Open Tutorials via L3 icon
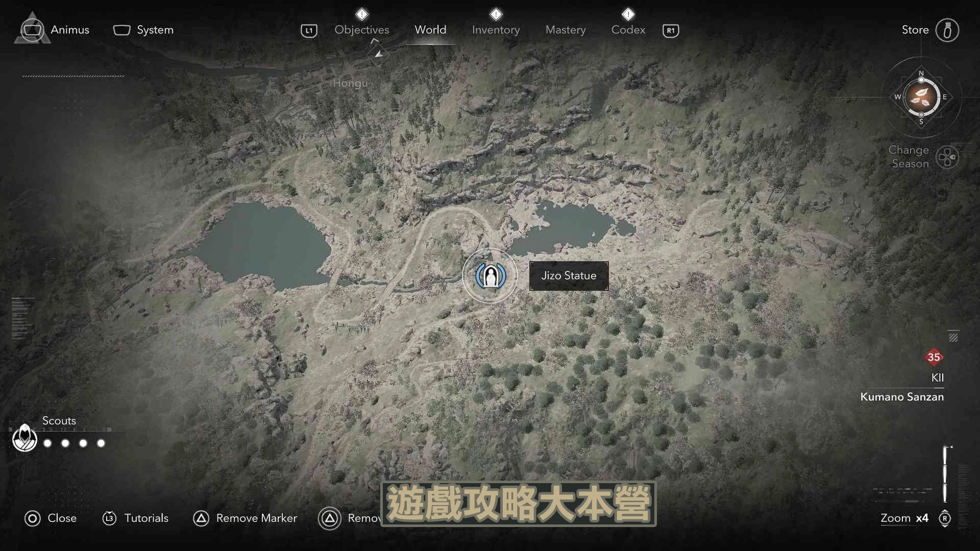Screen dimensions: 980x551 (109, 518)
